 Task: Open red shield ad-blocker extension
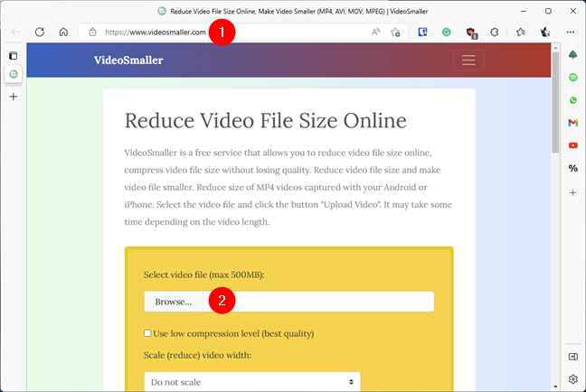471,33
